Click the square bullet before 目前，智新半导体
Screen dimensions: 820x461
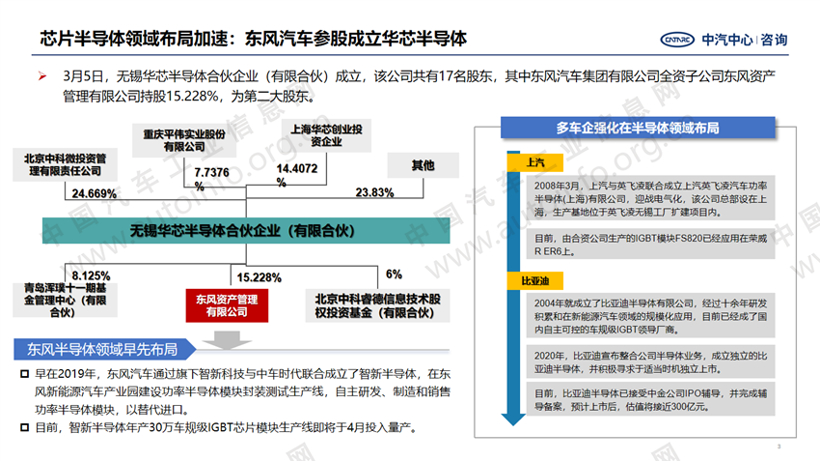click(x=26, y=428)
